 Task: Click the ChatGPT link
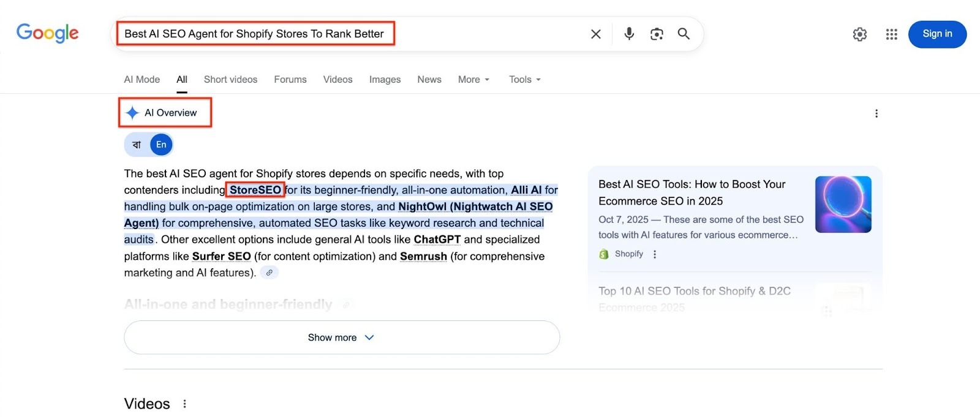437,240
